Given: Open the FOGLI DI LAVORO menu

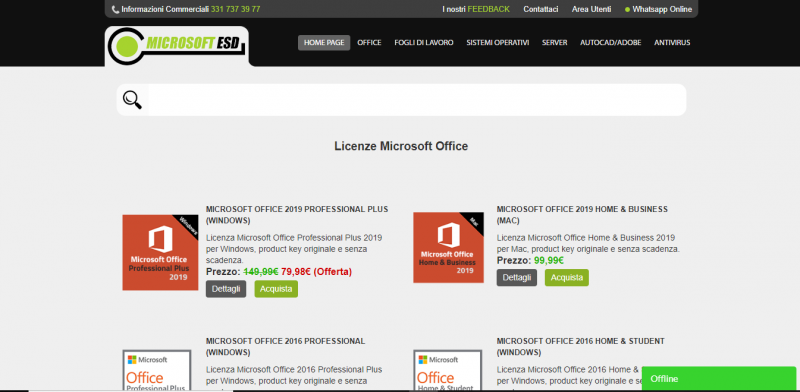Looking at the screenshot, I should (424, 43).
